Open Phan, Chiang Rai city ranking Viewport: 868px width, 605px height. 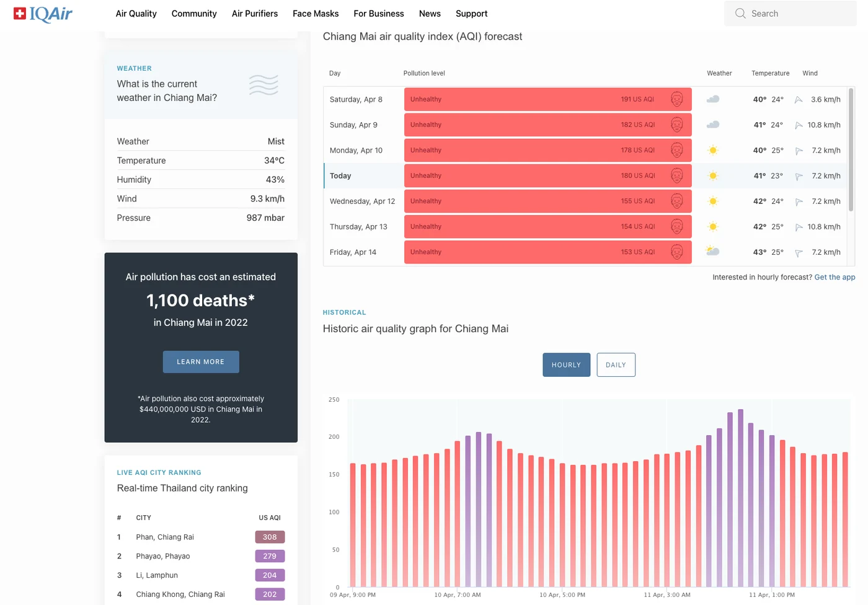165,537
